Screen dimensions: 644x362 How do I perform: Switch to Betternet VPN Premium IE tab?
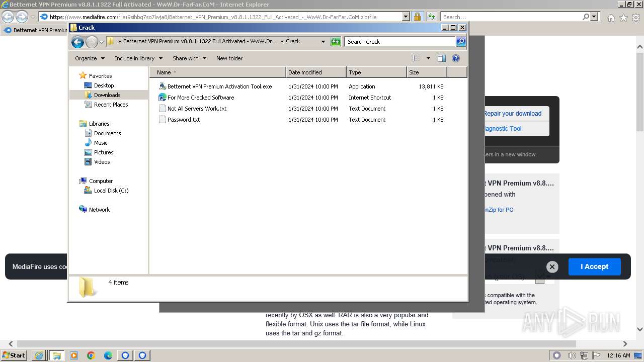[x=35, y=30]
